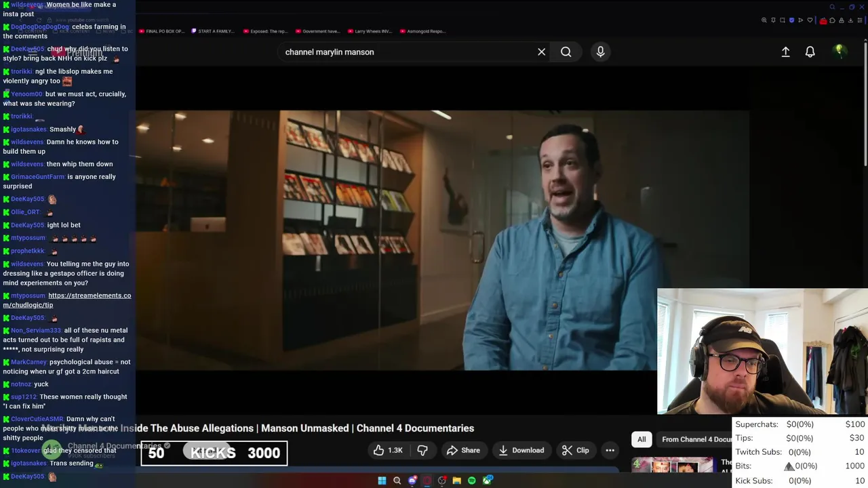Click the Kick Subs: label

754,481
